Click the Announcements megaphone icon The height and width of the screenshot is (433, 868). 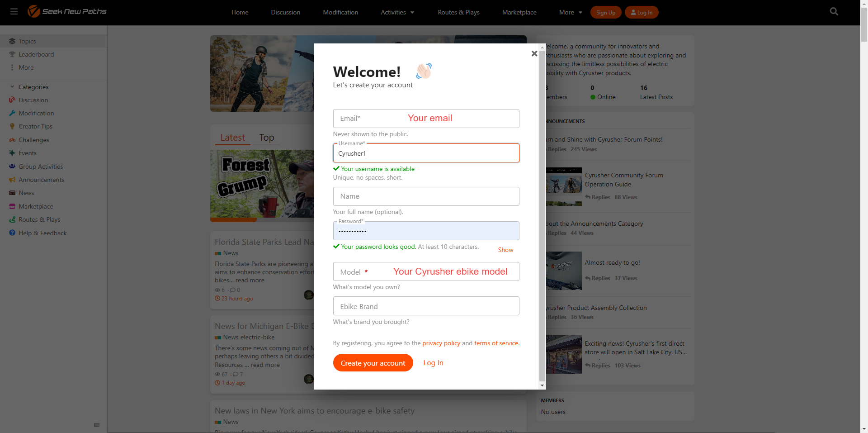pos(12,180)
